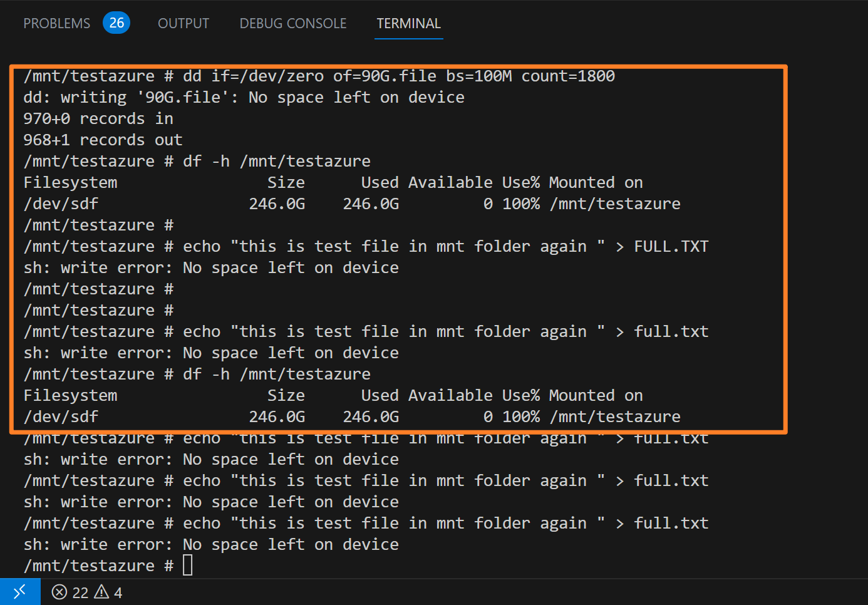Screen dimensions: 868x605
Task: Click the first 'df -h /mnt/testazure' command
Action: coord(276,162)
